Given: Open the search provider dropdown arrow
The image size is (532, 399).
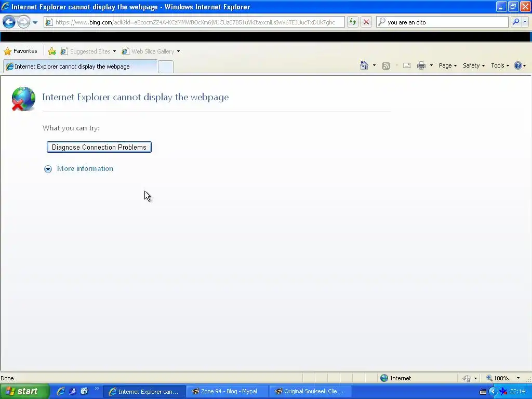Looking at the screenshot, I should (x=525, y=22).
